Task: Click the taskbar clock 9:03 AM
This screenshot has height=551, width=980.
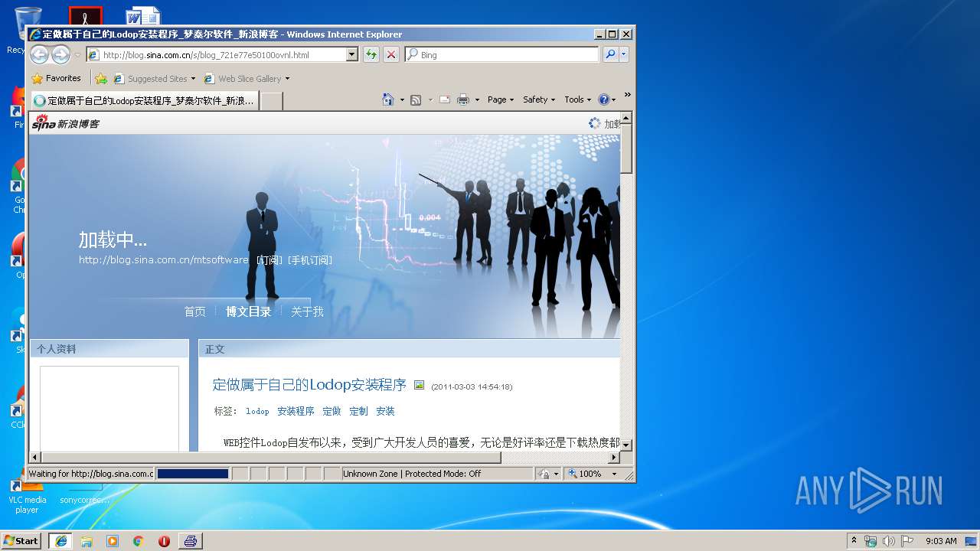Action: (x=941, y=541)
